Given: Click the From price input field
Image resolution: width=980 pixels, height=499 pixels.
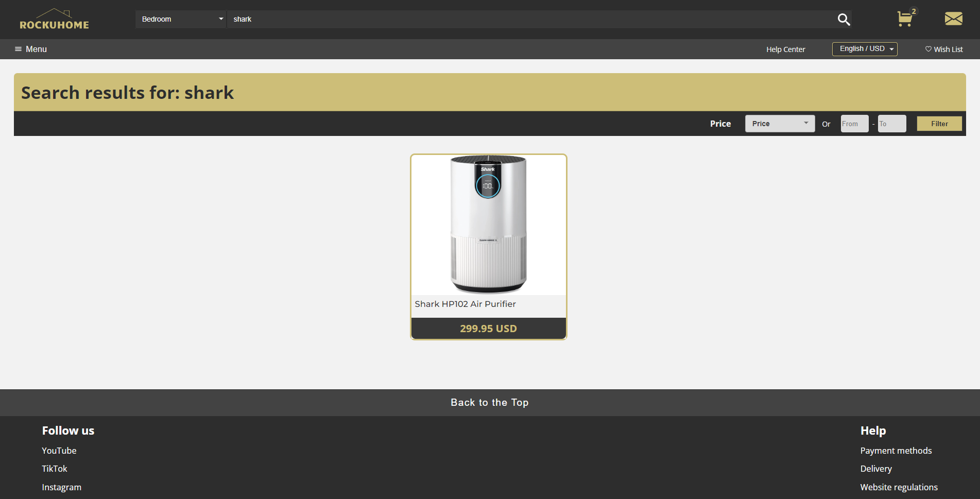Looking at the screenshot, I should 854,124.
